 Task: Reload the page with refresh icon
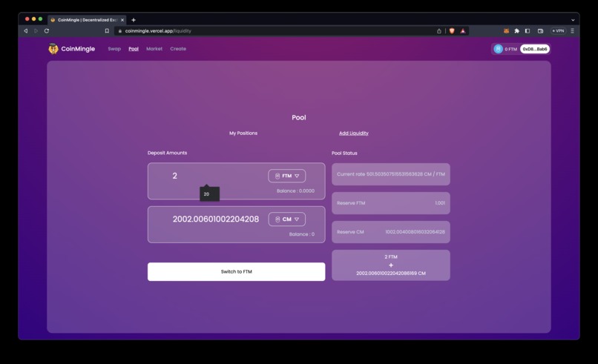click(x=47, y=31)
